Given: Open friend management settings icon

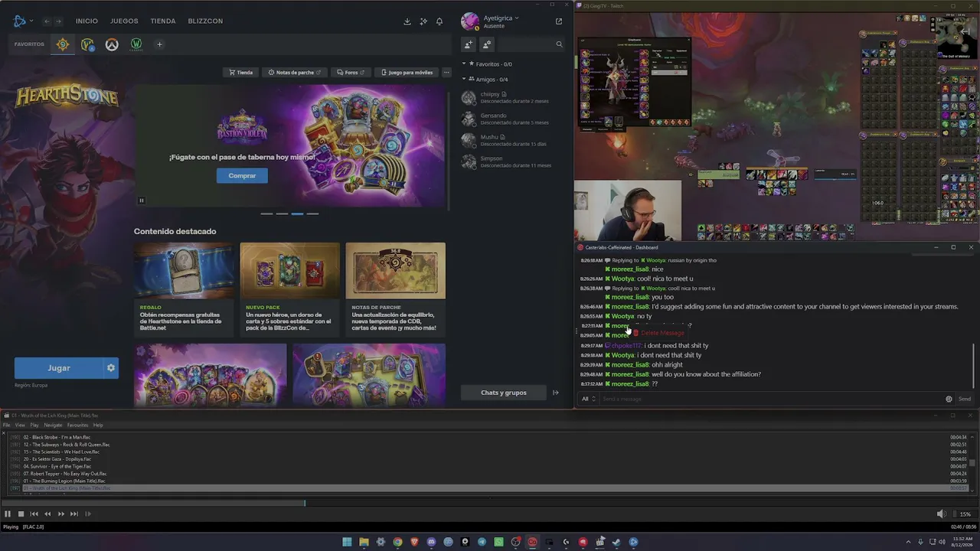Looking at the screenshot, I should coord(486,44).
